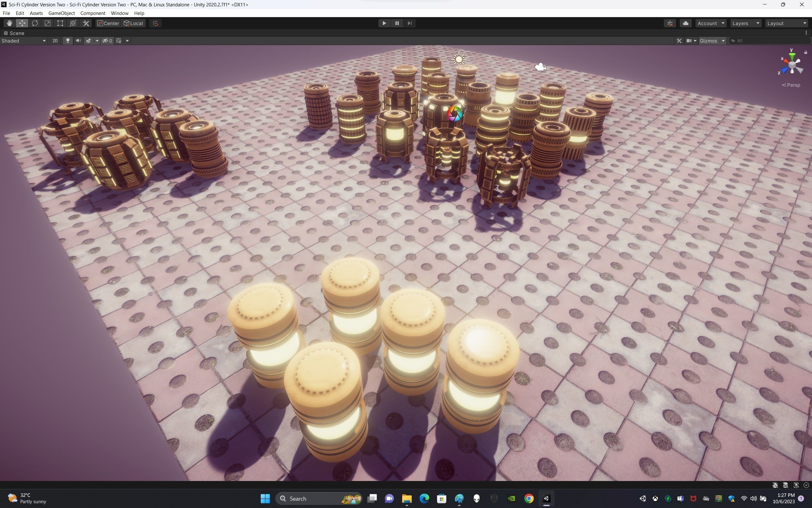Focus the scene search field
The height and width of the screenshot is (508, 812).
770,41
